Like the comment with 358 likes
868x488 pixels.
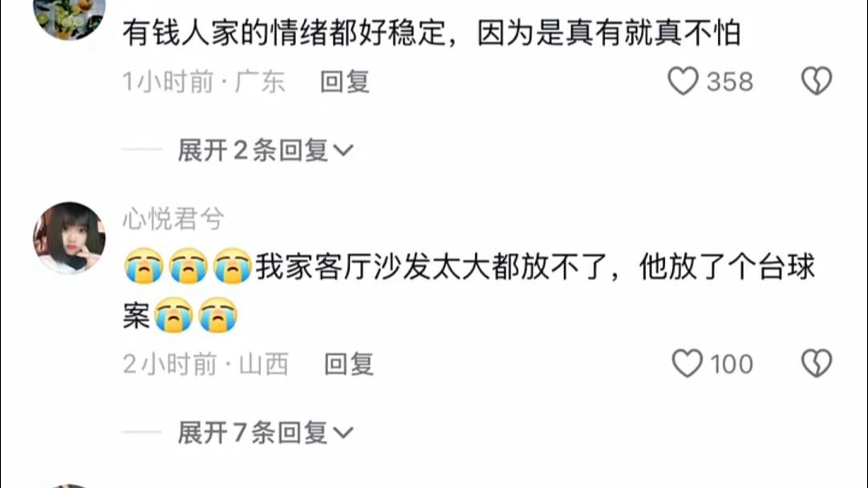click(x=683, y=81)
